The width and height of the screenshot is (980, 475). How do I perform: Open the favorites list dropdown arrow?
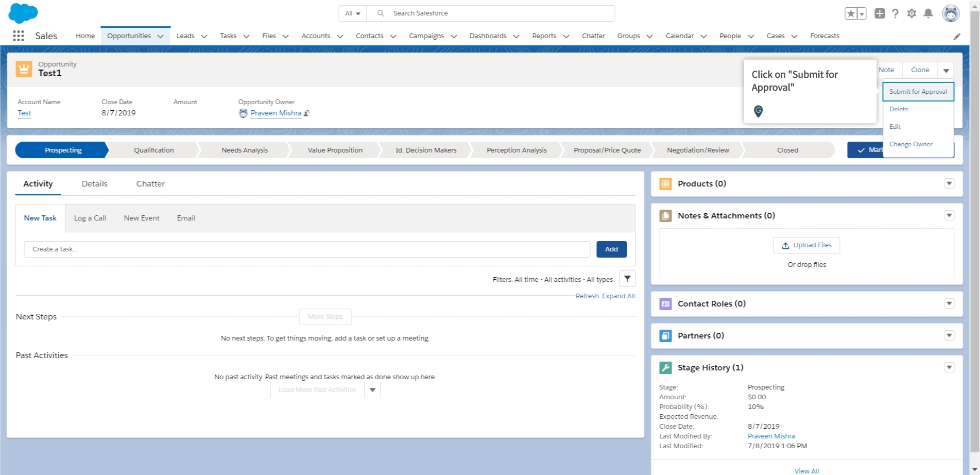click(x=862, y=13)
